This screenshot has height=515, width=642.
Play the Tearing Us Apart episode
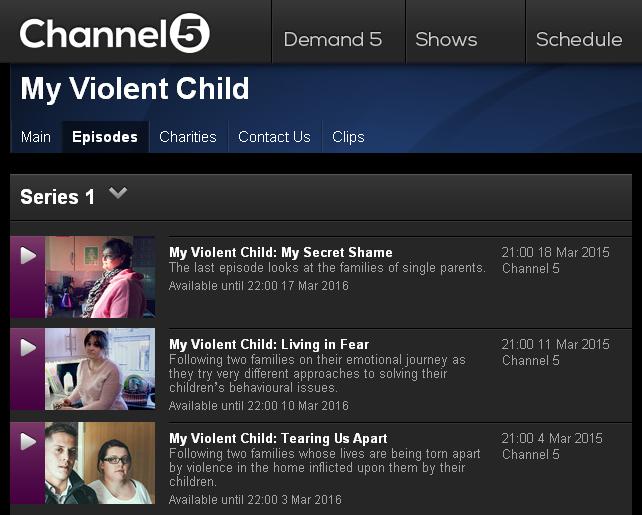pos(28,441)
